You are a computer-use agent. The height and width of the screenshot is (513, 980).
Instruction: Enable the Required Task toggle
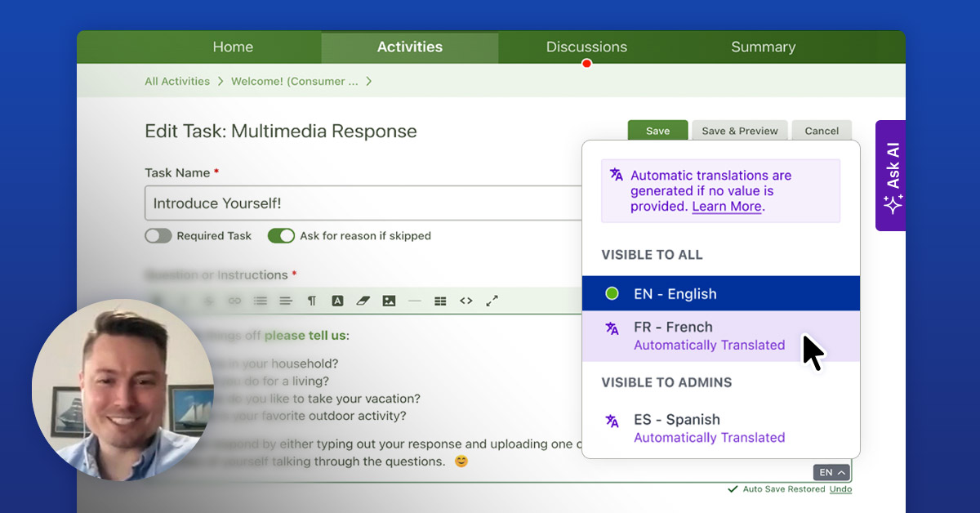pos(158,235)
